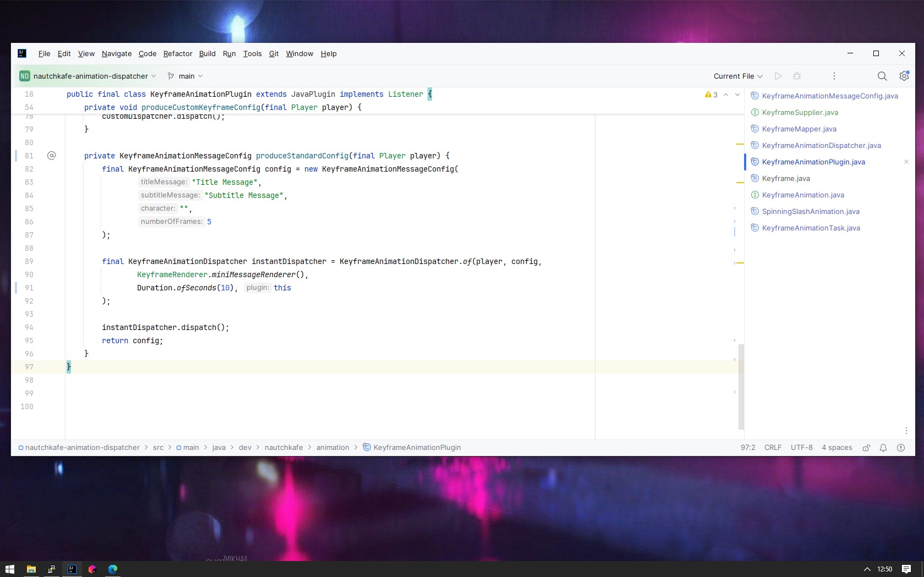Click breadcrumb animation
This screenshot has width=924, height=577.
(332, 447)
